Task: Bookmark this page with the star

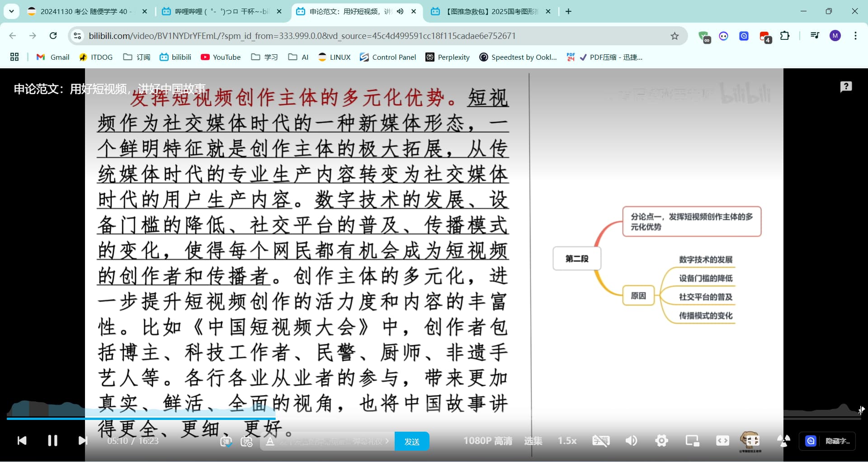Action: (x=675, y=36)
